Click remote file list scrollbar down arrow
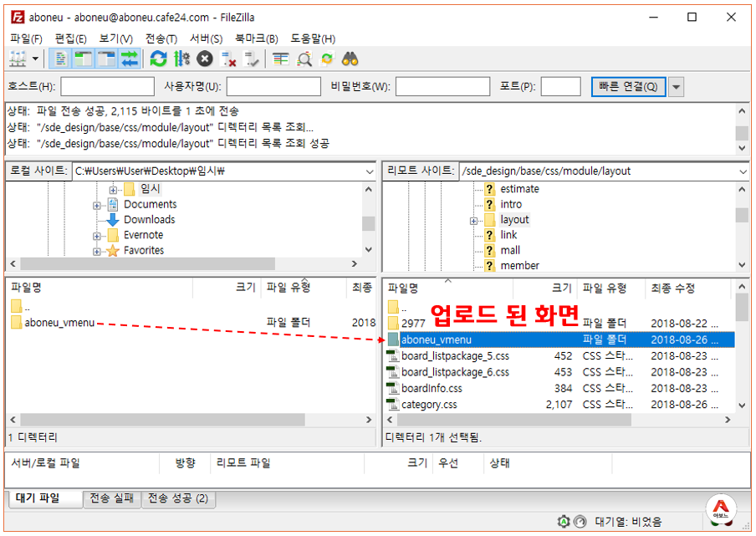The image size is (756, 536). (x=742, y=406)
